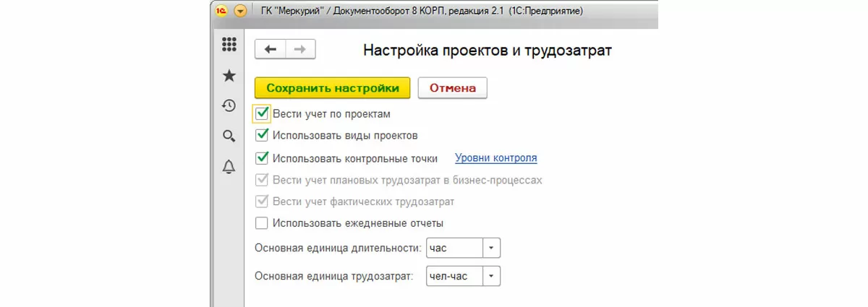Disable 'Использовать контрольные точки' checkbox
The image size is (868, 307).
pyautogui.click(x=262, y=157)
